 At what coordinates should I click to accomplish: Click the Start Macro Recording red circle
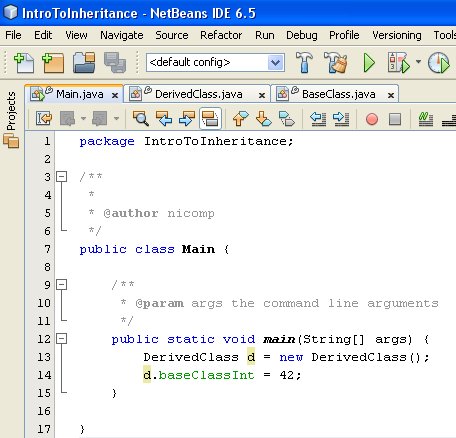click(372, 119)
